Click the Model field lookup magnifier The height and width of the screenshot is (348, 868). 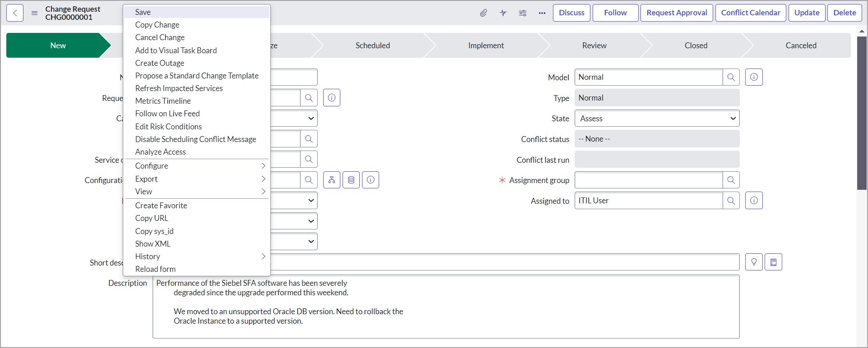click(x=731, y=77)
